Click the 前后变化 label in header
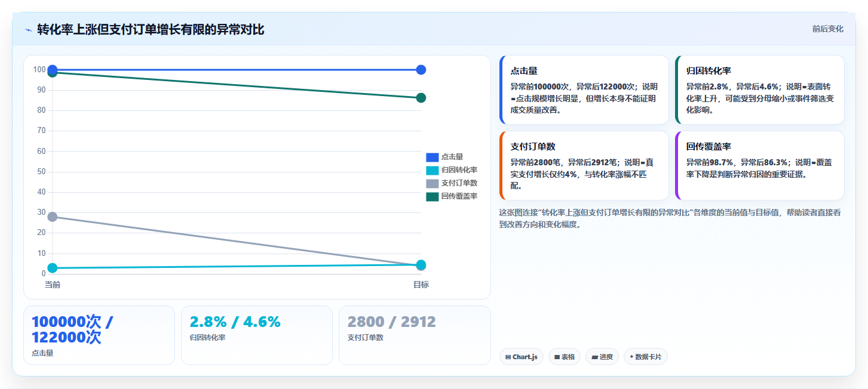Viewport: 868px width, 389px height. tap(827, 29)
